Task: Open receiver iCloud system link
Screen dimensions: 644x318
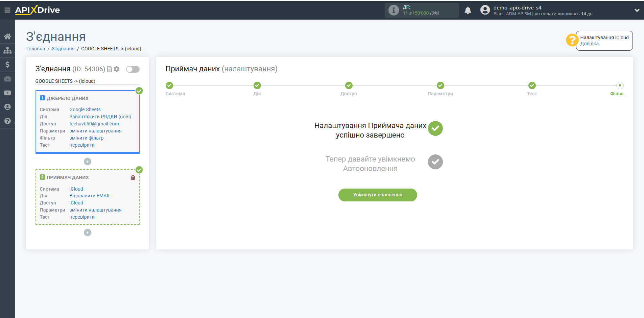Action: coord(76,189)
